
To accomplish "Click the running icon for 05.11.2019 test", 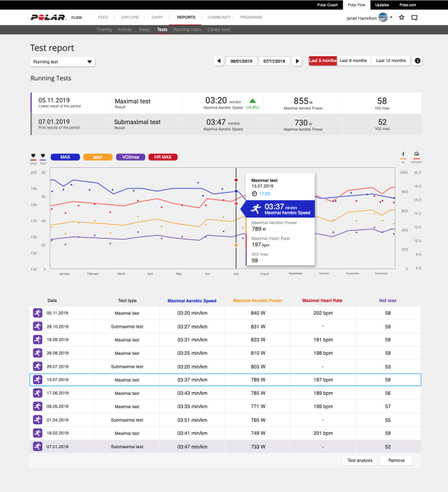I will pos(37,312).
